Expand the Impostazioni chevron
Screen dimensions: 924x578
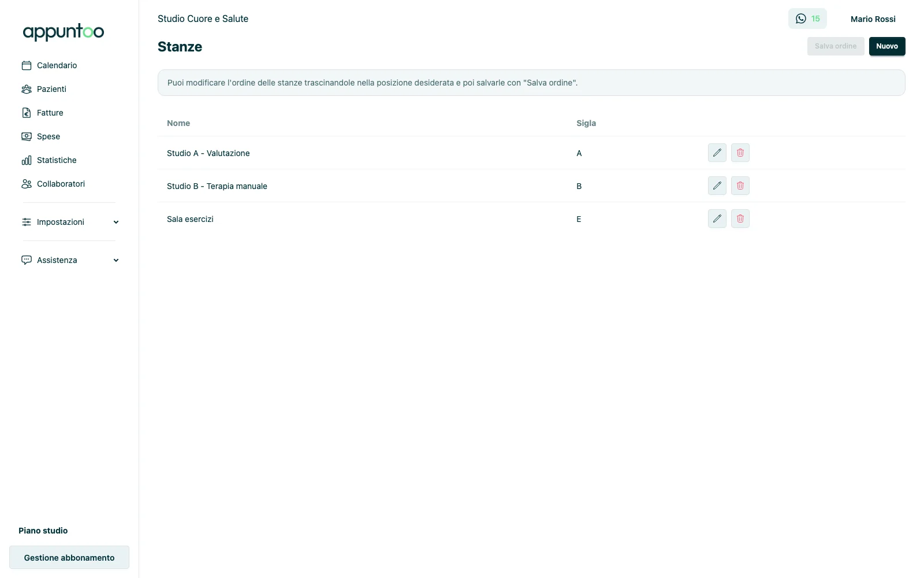[116, 222]
